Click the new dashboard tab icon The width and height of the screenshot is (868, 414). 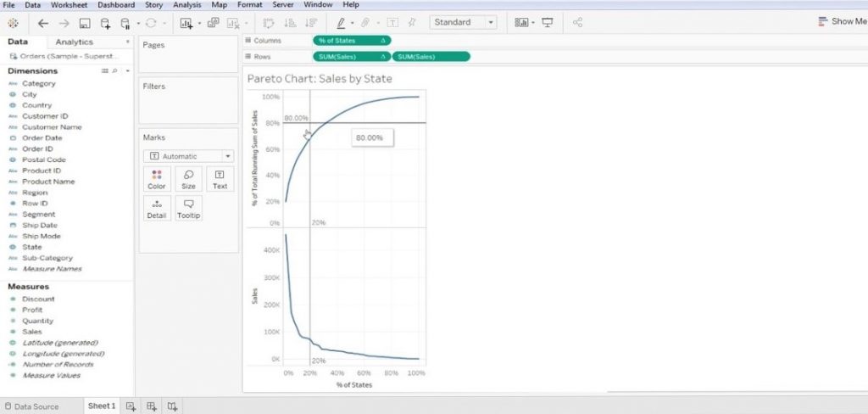(151, 406)
